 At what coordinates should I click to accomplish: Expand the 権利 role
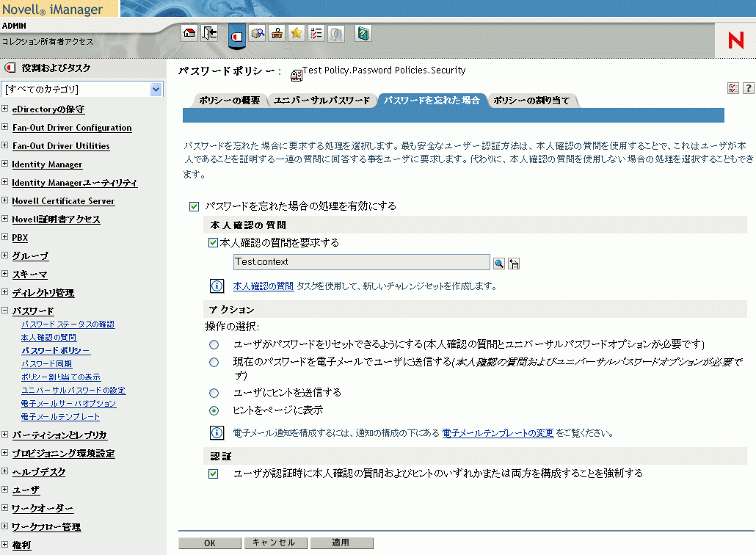[5, 545]
